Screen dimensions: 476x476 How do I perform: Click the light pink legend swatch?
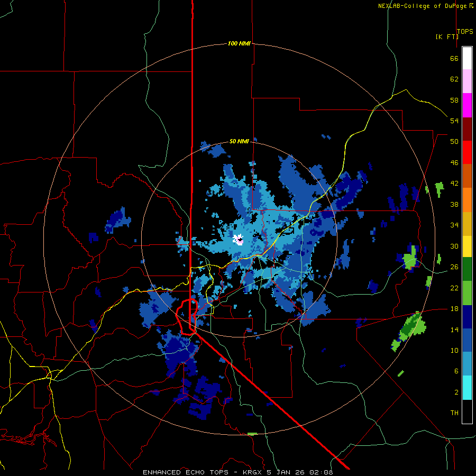coord(467,81)
